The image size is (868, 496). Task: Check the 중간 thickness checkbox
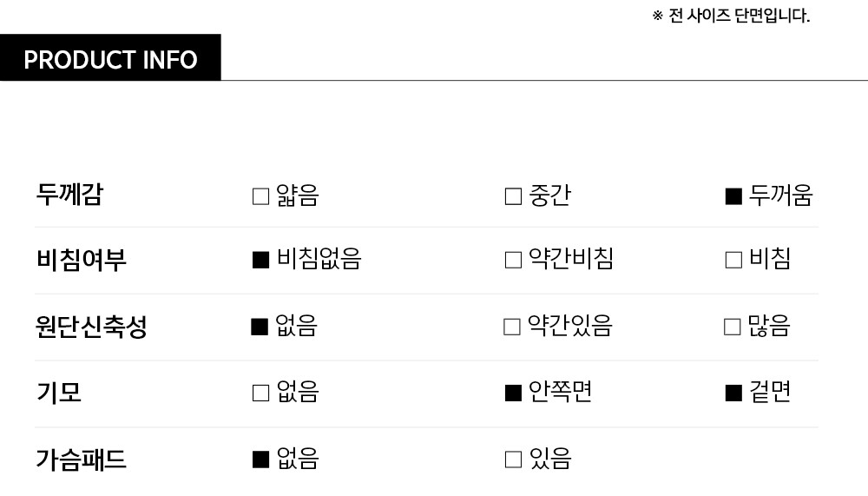coord(513,196)
